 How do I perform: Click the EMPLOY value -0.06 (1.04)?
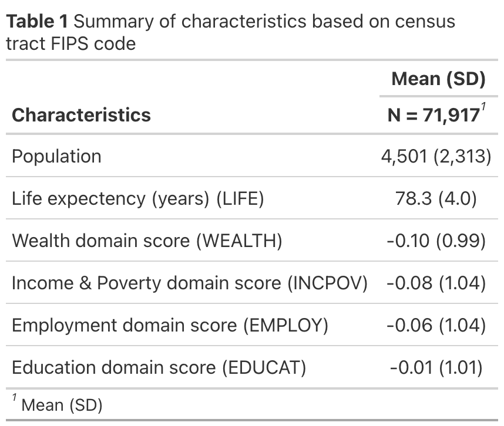tap(436, 325)
